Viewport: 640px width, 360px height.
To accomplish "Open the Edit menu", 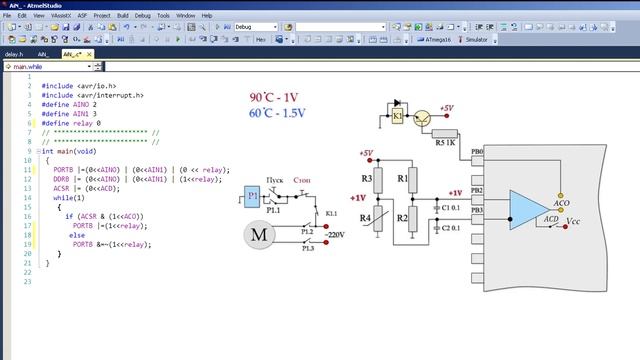I will pyautogui.click(x=22, y=16).
